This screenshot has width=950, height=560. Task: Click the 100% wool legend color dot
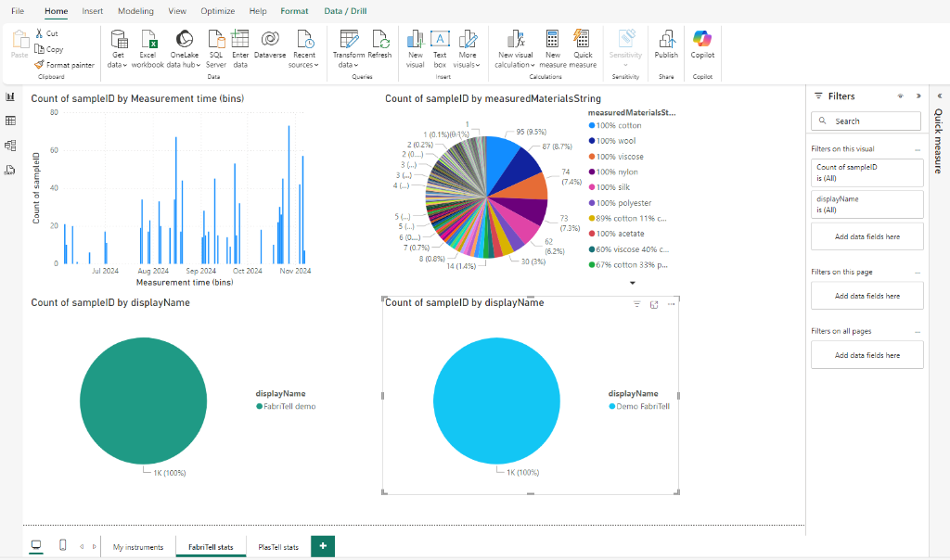pyautogui.click(x=591, y=140)
